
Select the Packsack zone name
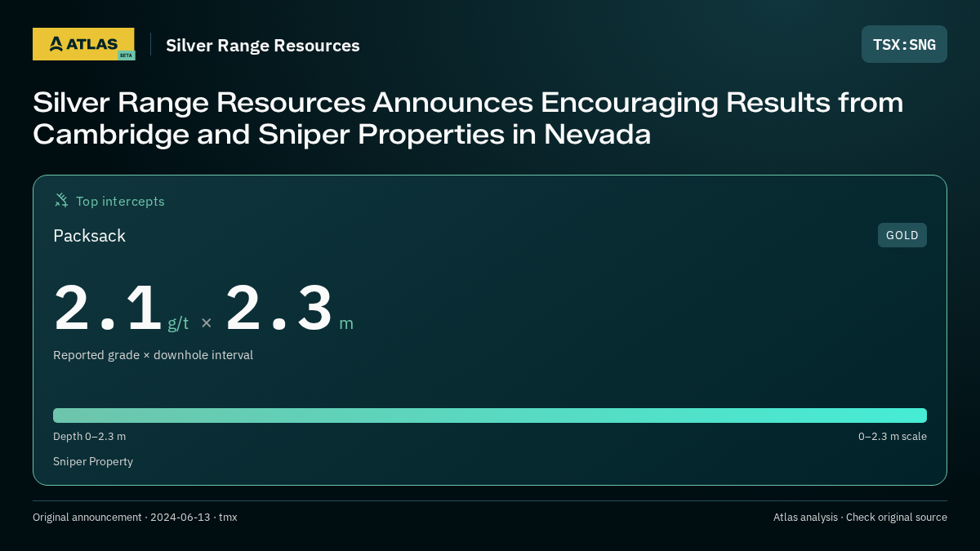click(90, 236)
